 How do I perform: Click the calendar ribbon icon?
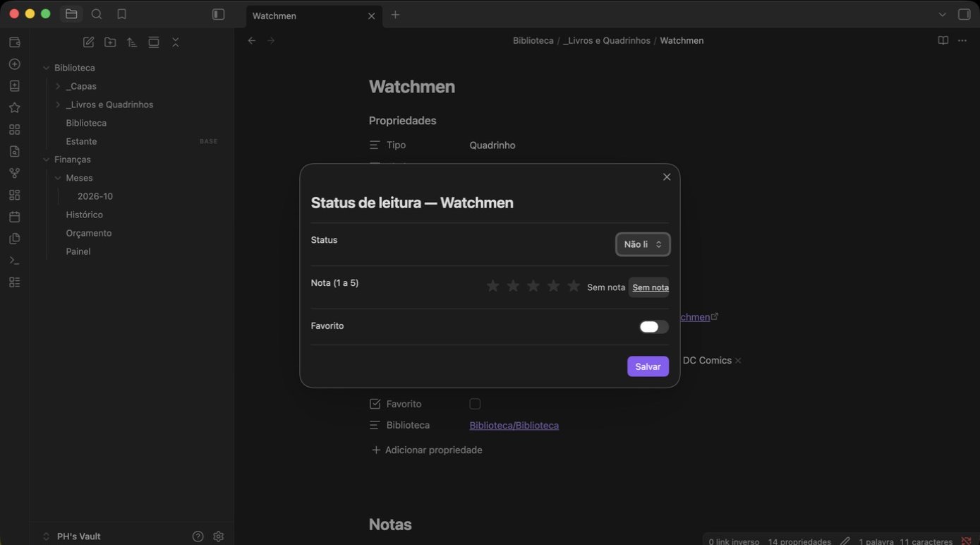point(14,217)
